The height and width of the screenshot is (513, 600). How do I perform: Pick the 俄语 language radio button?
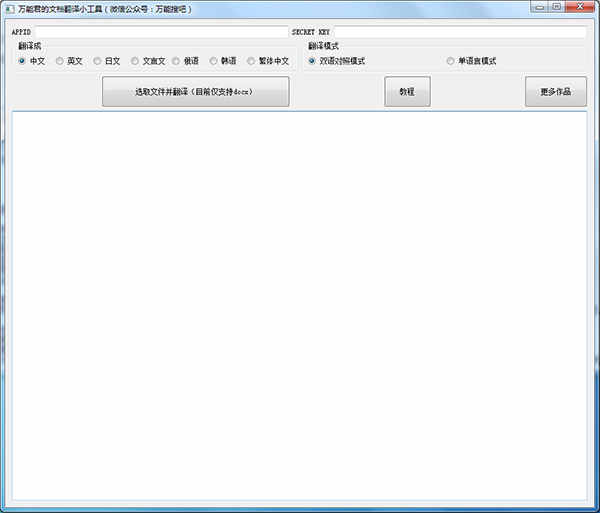[186, 61]
